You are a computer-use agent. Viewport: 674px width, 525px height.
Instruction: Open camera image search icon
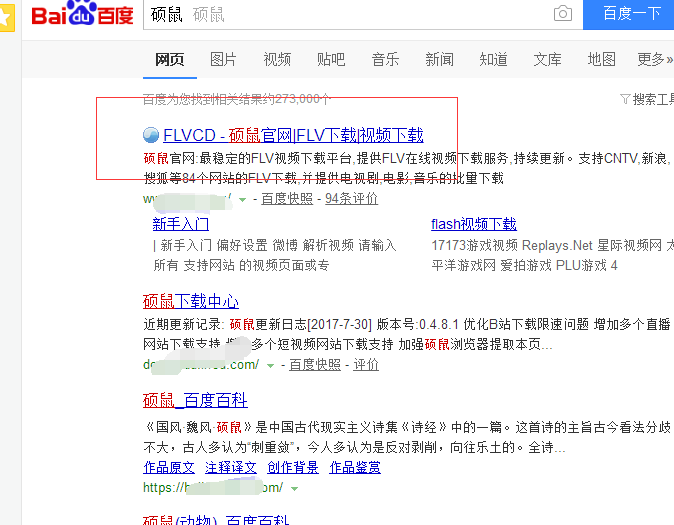(x=563, y=13)
